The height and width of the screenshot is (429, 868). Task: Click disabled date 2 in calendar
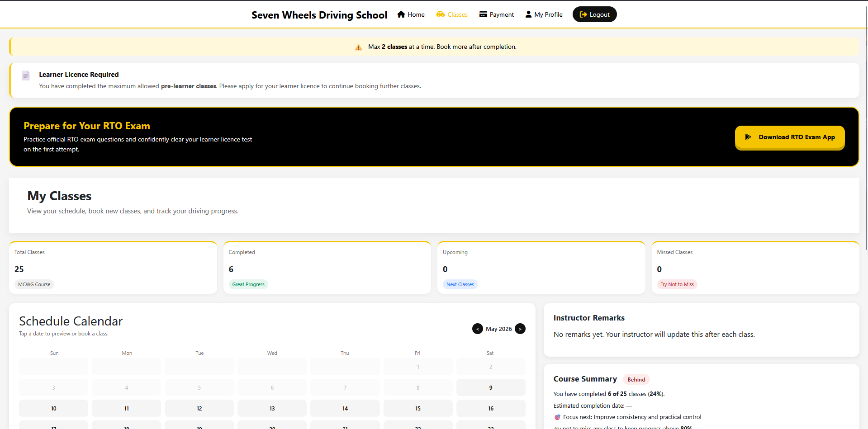(491, 367)
